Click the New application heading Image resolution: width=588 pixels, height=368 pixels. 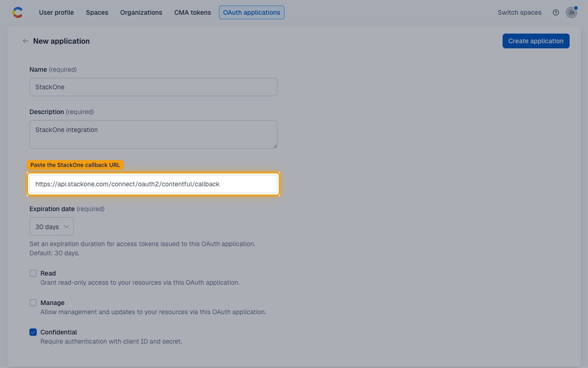62,41
